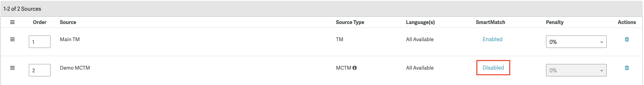The image size is (644, 85).
Task: Click the Language(s) column header
Action: (420, 22)
